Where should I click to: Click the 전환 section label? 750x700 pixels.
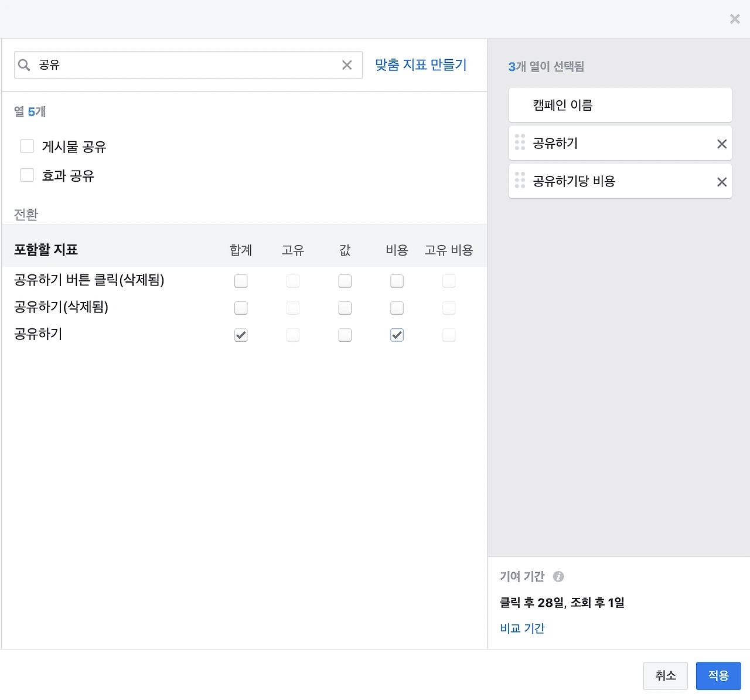click(x=26, y=215)
